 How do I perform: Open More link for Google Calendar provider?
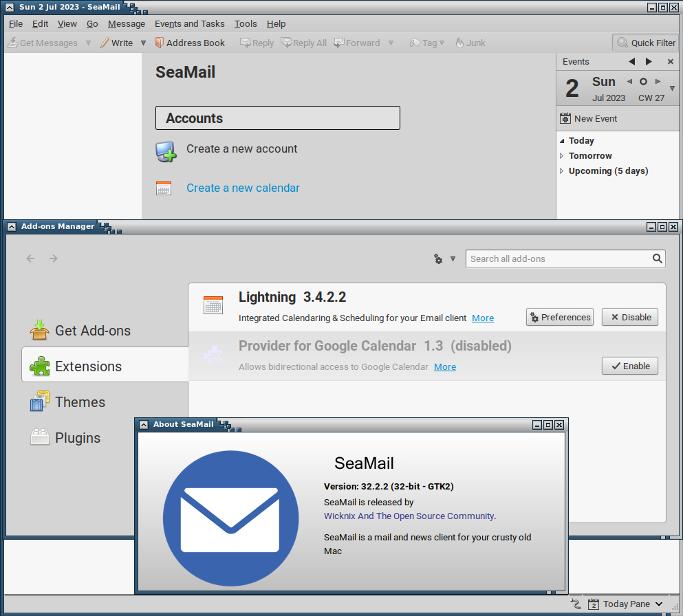(x=445, y=367)
